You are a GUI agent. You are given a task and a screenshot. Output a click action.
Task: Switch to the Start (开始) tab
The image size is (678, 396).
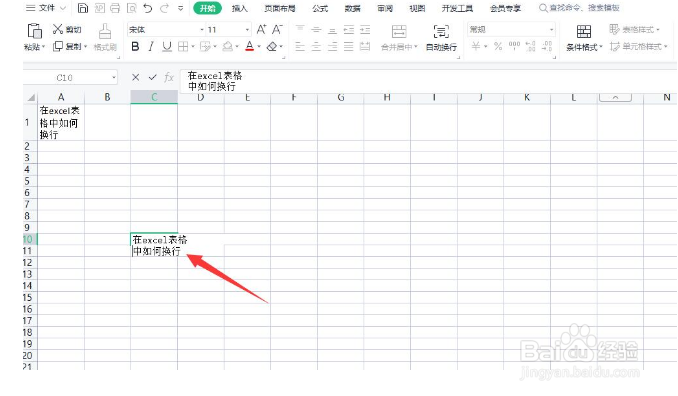click(x=208, y=8)
